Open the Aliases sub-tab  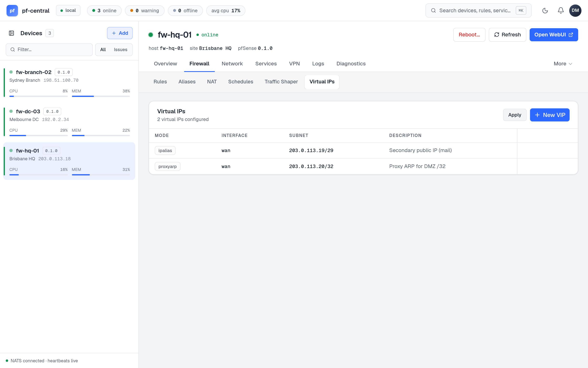pyautogui.click(x=187, y=82)
